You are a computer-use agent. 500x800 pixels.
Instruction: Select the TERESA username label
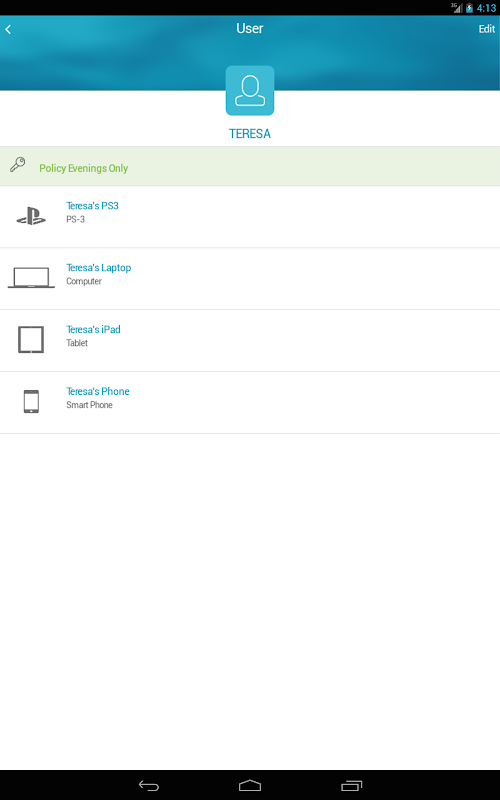click(x=249, y=134)
